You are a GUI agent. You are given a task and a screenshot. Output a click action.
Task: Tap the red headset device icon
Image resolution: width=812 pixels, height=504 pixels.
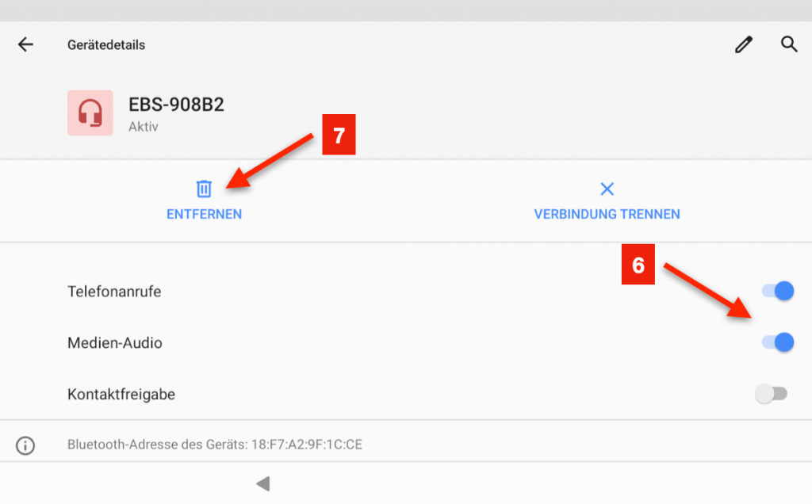[90, 113]
